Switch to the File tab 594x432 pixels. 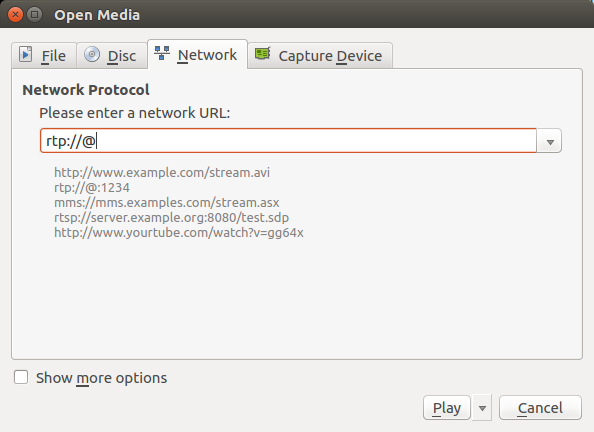[x=44, y=56]
